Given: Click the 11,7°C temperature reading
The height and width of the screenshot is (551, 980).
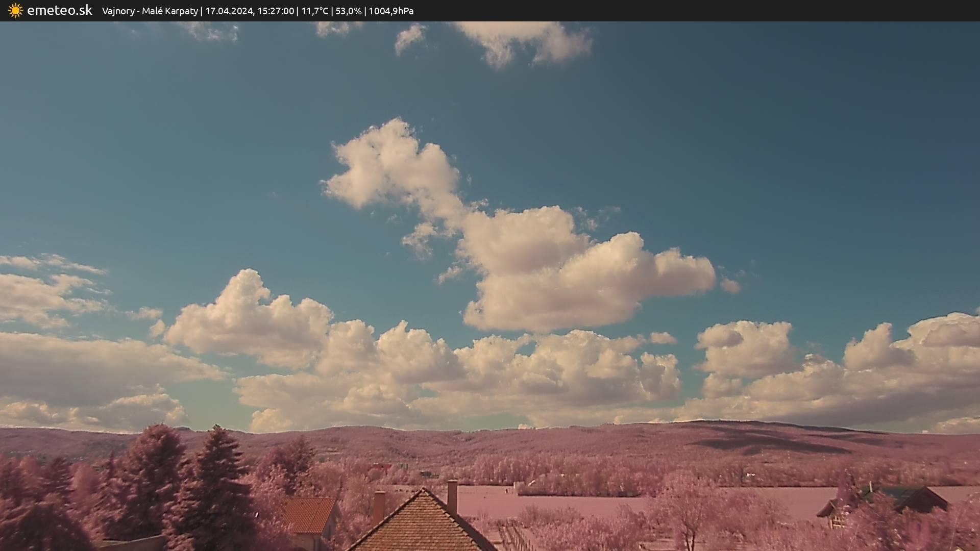Looking at the screenshot, I should [x=315, y=11].
